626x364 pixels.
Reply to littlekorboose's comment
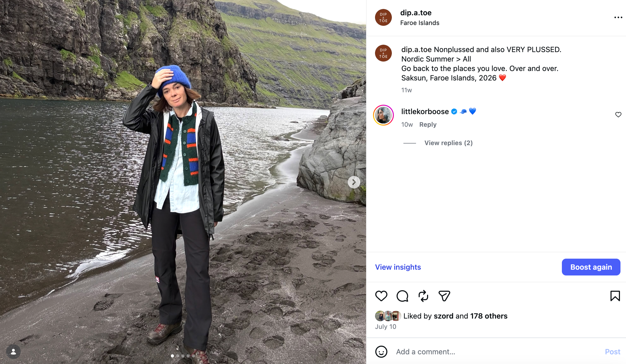click(428, 125)
